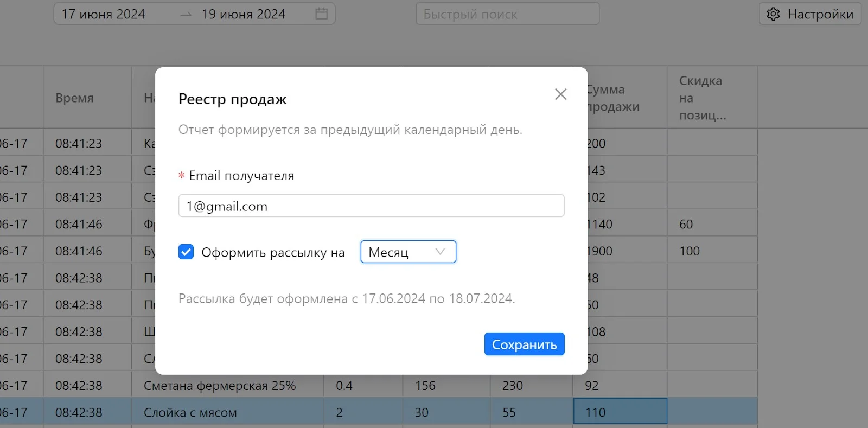Select the Слойка с мясом cell
This screenshot has width=868, height=428.
tap(228, 412)
